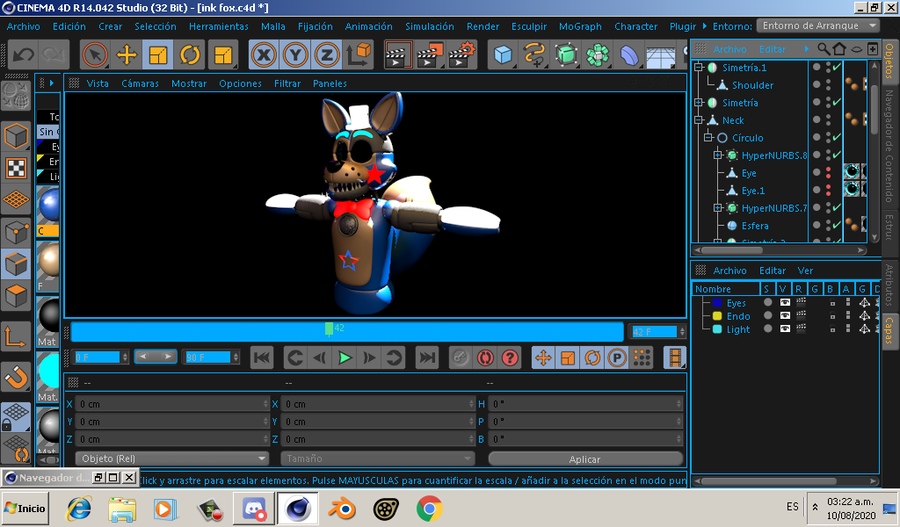
Task: Add a HyperNURBS generator object
Action: [566, 55]
